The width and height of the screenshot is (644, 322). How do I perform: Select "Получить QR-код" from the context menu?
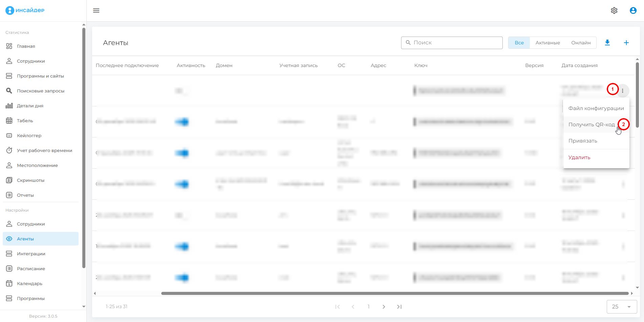pos(591,125)
